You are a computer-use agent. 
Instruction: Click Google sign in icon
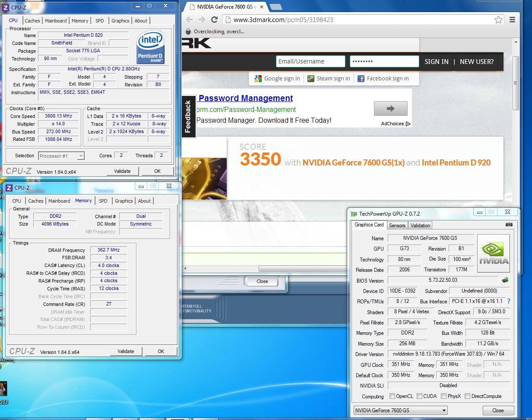coord(258,78)
